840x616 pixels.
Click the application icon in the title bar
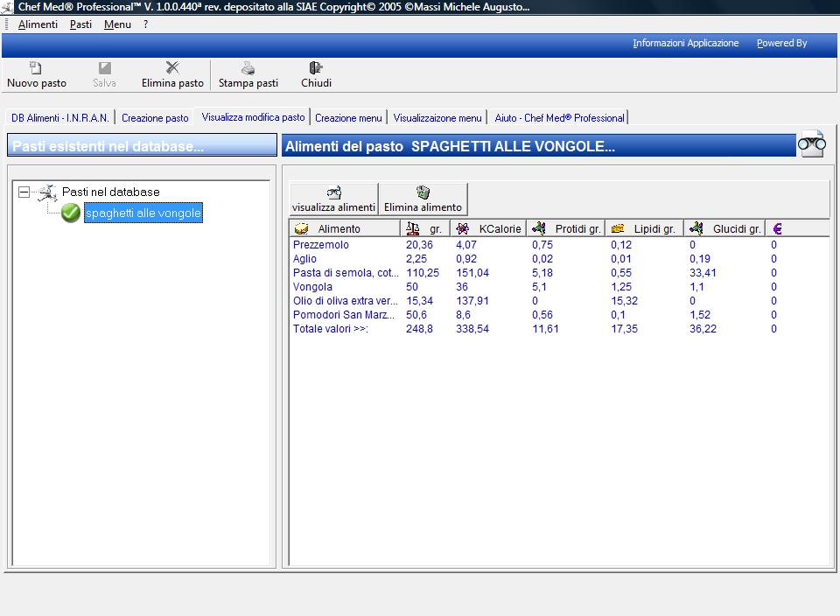[7, 7]
